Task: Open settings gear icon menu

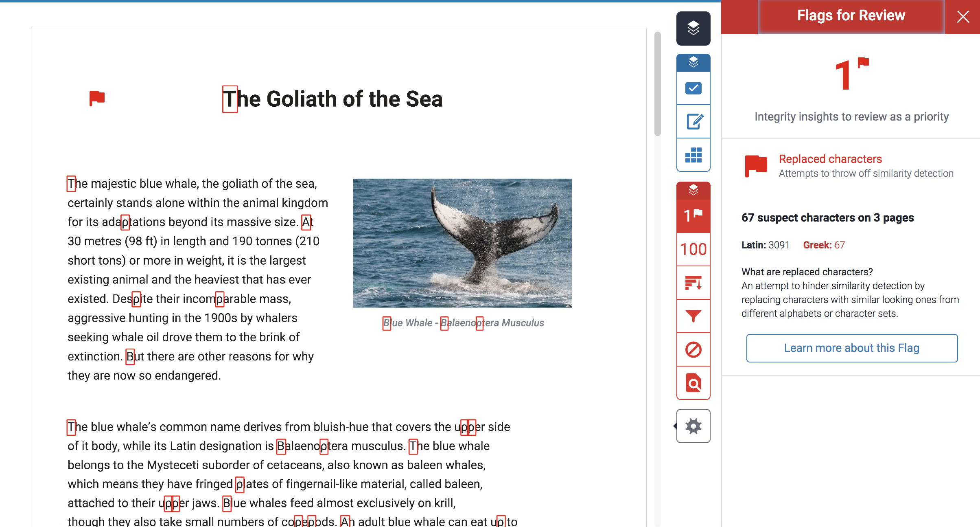Action: pos(693,426)
